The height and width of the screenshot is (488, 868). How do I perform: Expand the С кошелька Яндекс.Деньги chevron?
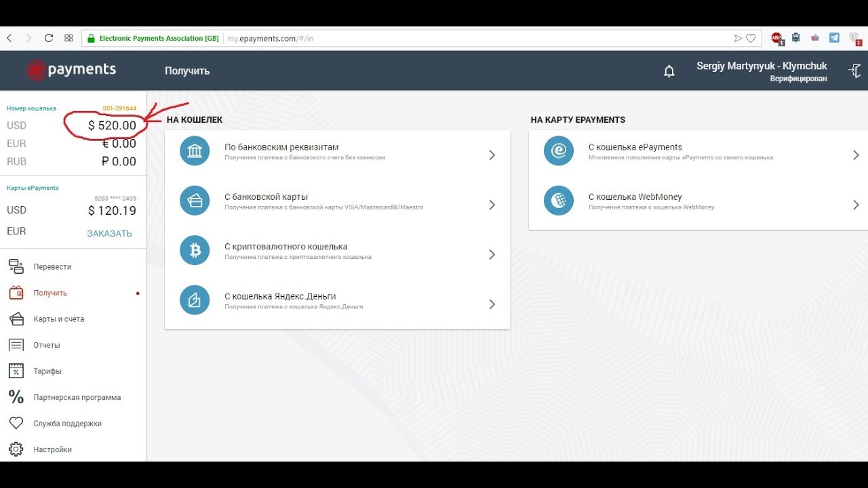pos(492,304)
